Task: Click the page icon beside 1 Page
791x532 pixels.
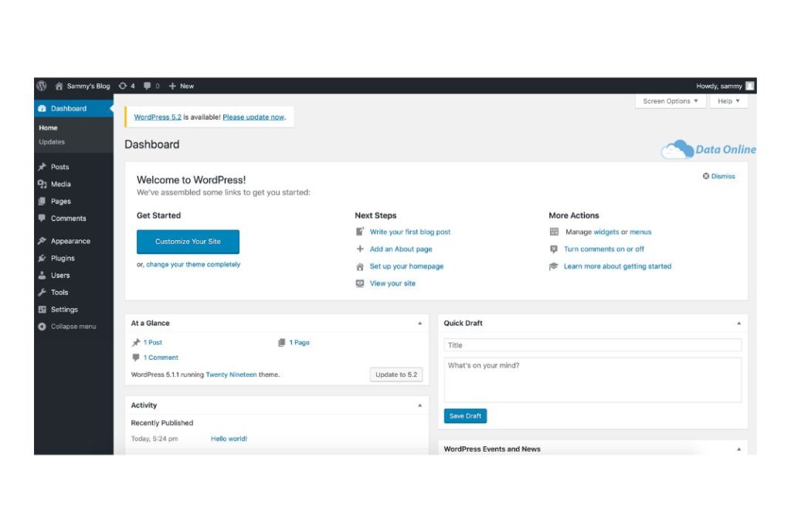Action: [281, 342]
